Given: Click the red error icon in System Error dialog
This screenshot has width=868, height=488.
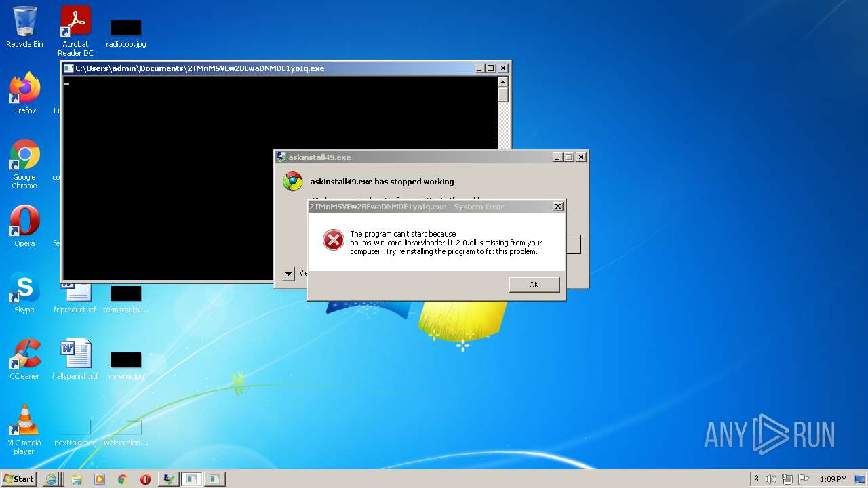Looking at the screenshot, I should pyautogui.click(x=333, y=240).
